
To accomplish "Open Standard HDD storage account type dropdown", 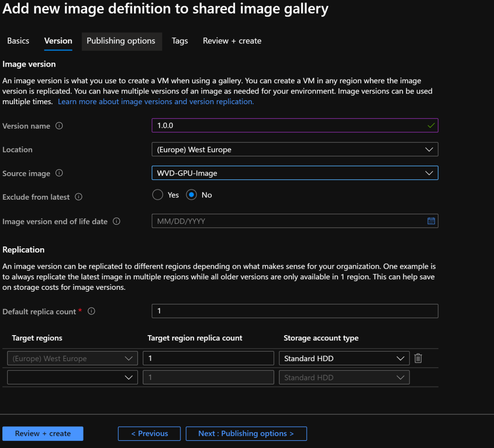I will (x=343, y=358).
